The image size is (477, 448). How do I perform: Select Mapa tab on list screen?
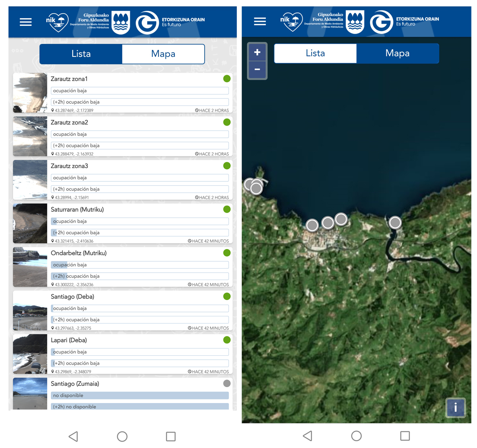(x=163, y=54)
